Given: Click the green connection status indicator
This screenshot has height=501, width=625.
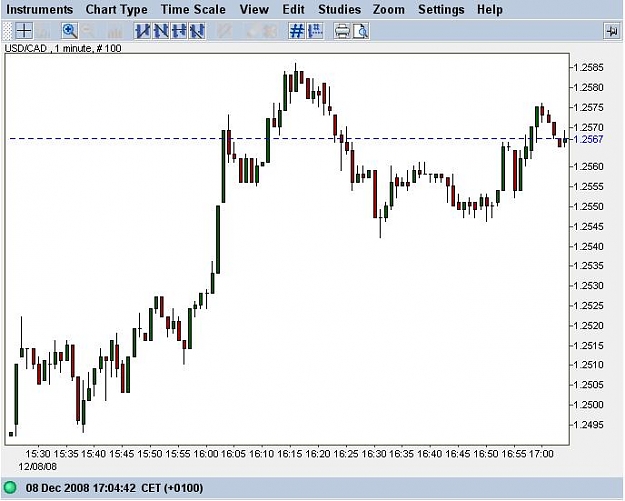Looking at the screenshot, I should 10,487.
